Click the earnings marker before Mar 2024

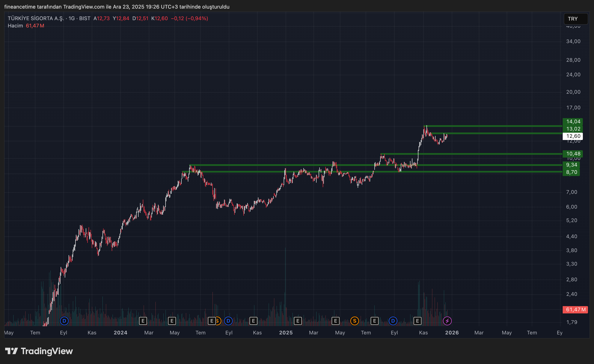pyautogui.click(x=143, y=321)
